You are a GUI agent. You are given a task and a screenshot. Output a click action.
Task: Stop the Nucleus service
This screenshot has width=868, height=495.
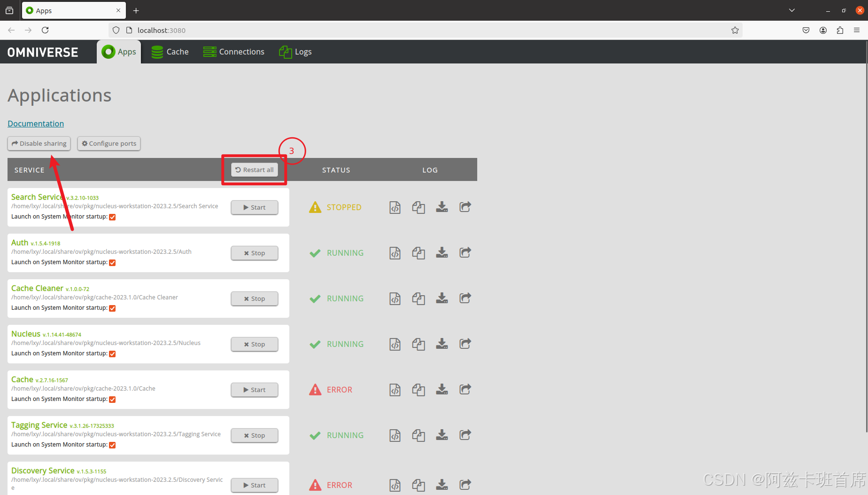pyautogui.click(x=255, y=344)
